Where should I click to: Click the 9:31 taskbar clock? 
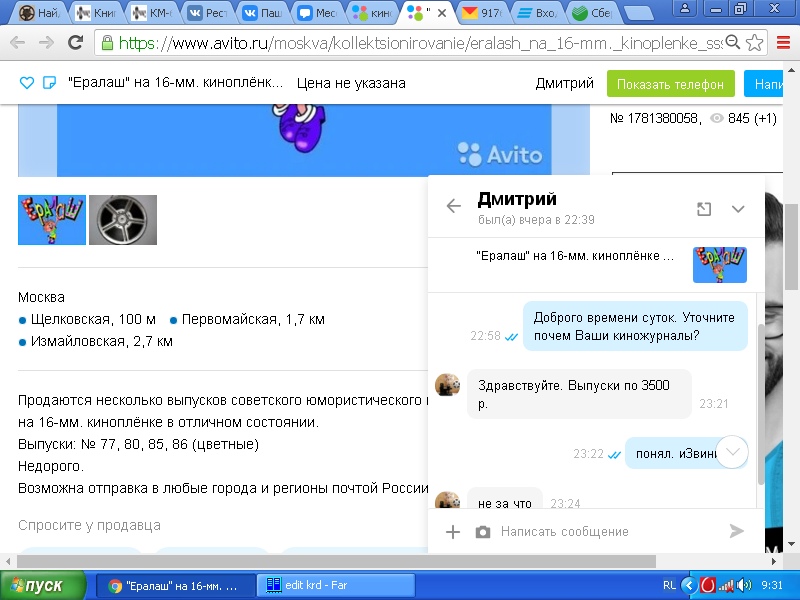click(771, 585)
